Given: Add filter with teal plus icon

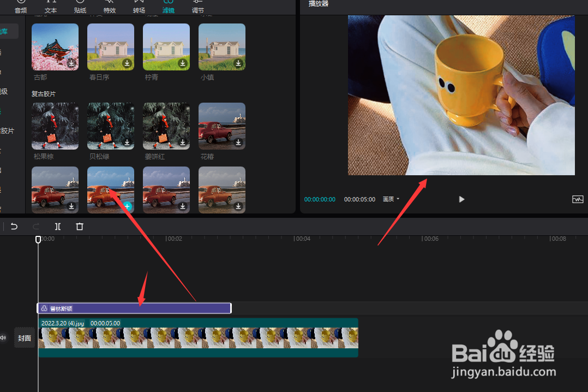Looking at the screenshot, I should pos(127,206).
